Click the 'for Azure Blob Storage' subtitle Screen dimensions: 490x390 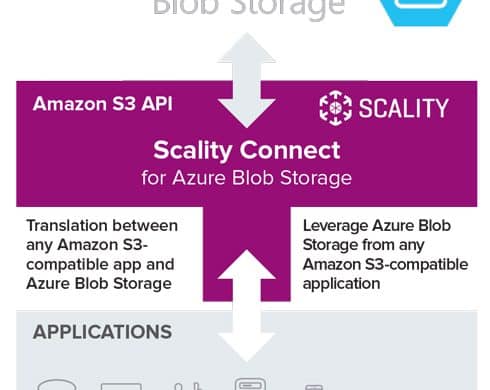246,177
